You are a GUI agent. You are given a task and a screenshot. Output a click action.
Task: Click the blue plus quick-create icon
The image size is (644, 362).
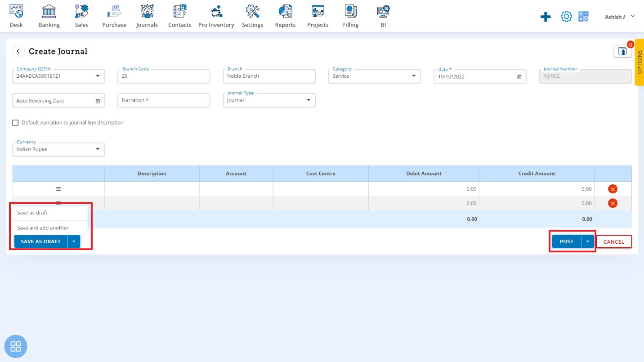pos(546,17)
